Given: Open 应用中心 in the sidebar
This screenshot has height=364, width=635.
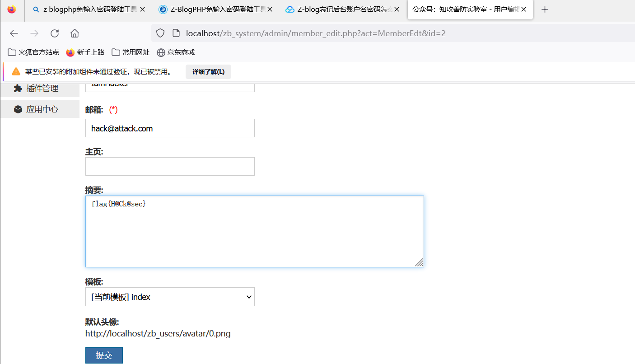Looking at the screenshot, I should (x=40, y=109).
